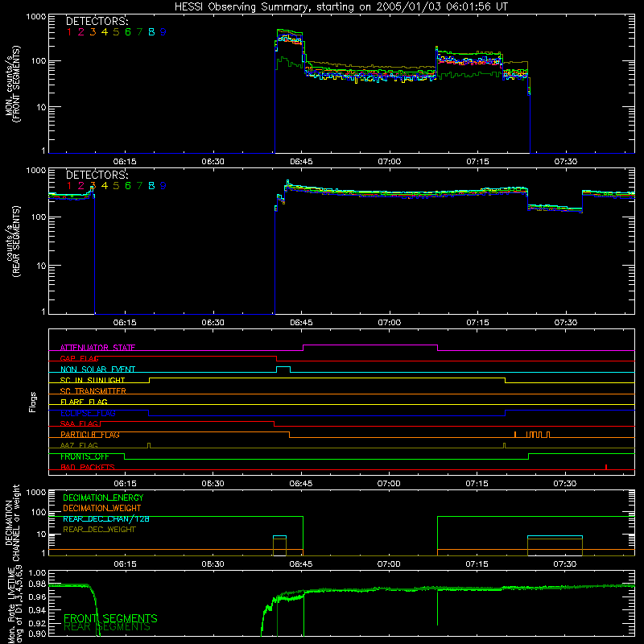644x644 pixels.
Task: Select the GAP_FLAG label
Action: pyautogui.click(x=79, y=358)
